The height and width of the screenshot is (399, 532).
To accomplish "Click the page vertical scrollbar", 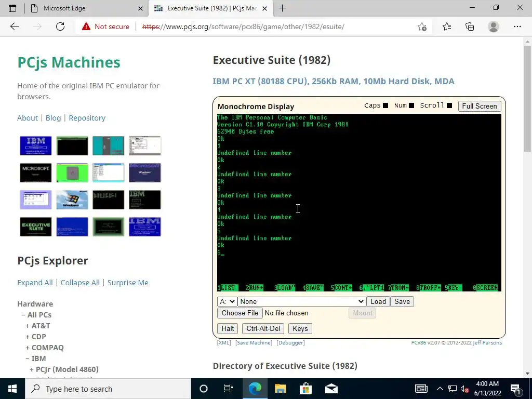I will [527, 99].
